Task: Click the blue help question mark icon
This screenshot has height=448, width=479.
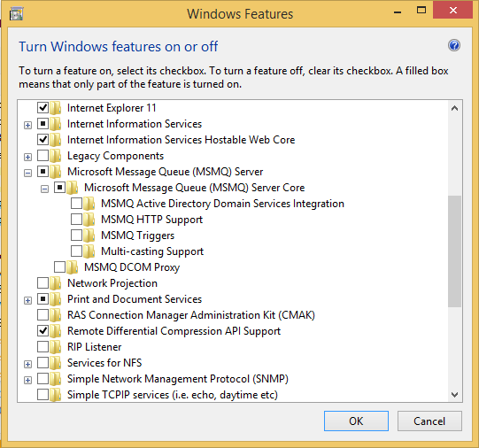Action: click(x=454, y=46)
